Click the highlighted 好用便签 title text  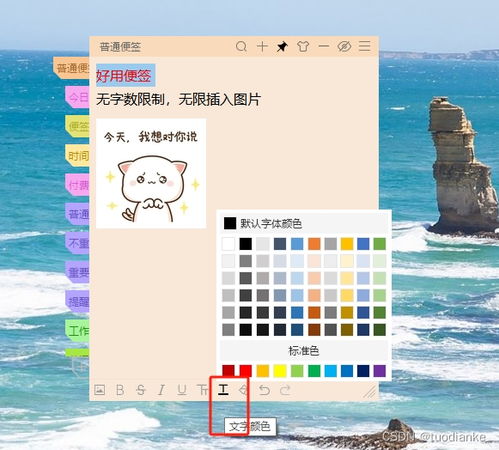(124, 76)
